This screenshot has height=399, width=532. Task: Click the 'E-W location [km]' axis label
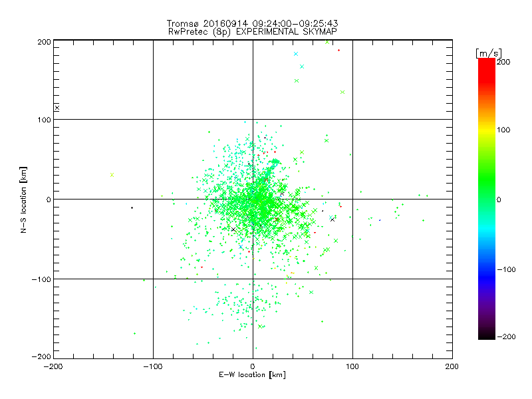252,375
